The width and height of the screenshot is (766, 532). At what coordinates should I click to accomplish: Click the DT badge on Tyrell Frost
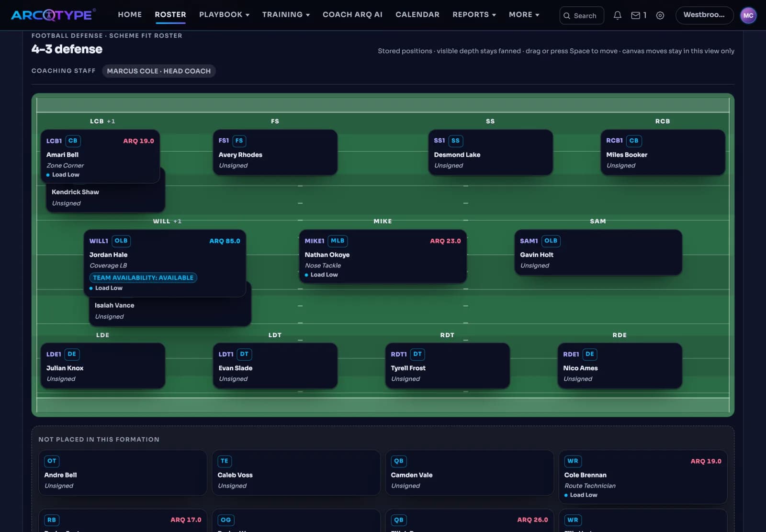(417, 354)
